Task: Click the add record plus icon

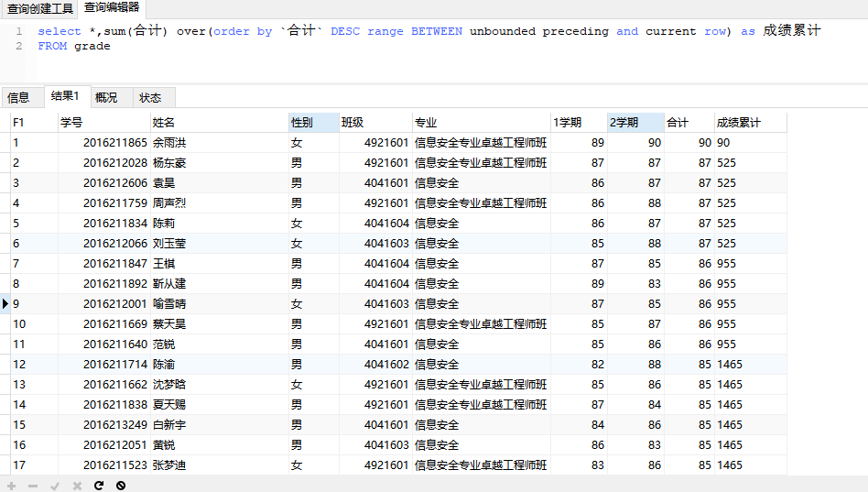Action: click(12, 486)
